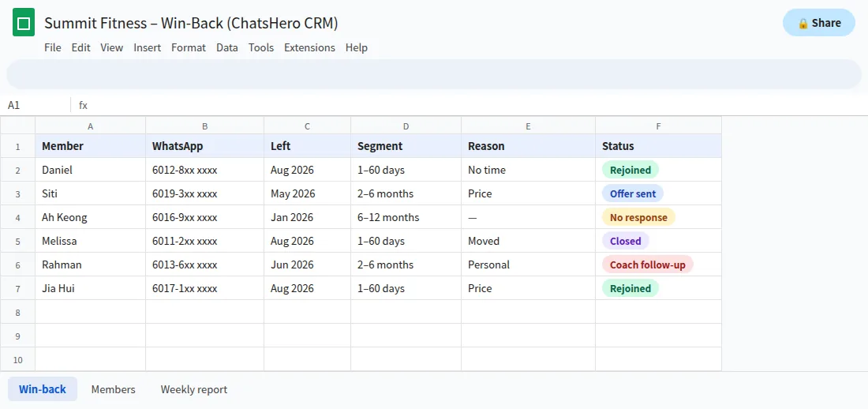The height and width of the screenshot is (409, 868).
Task: Select row 10 header number
Action: tap(17, 360)
